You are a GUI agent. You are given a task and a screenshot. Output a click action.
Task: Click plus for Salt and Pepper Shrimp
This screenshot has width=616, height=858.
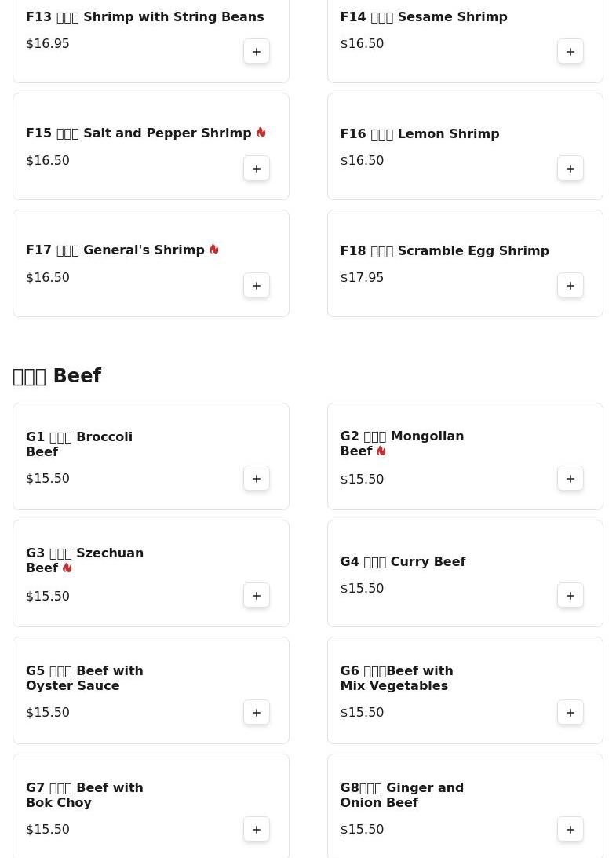[x=257, y=169]
